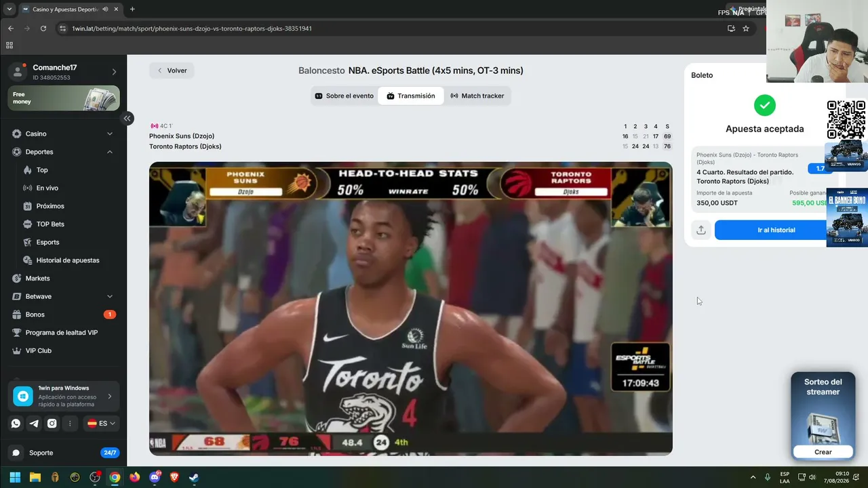This screenshot has height=488, width=868.
Task: Switch to the Sobre el evento tab
Action: coord(344,96)
